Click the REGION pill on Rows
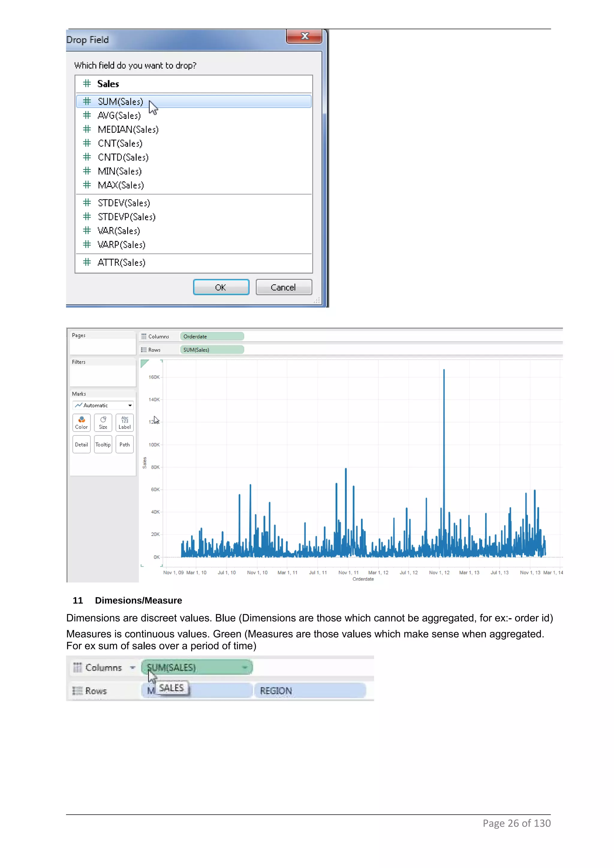 [309, 691]
